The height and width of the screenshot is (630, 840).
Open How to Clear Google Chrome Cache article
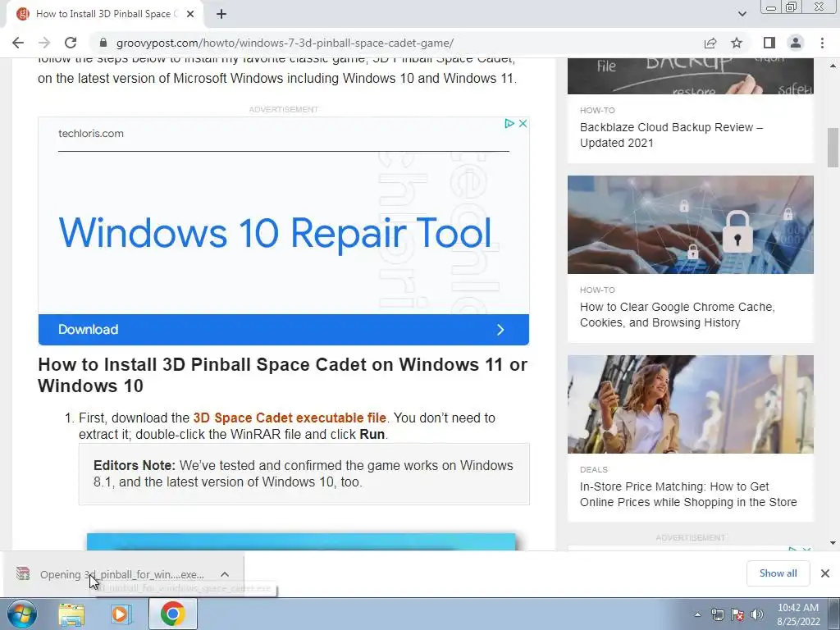click(x=677, y=314)
